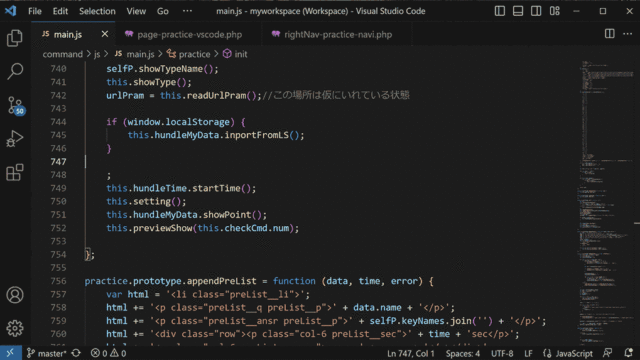The width and height of the screenshot is (640, 360).
Task: Change indentation via Spaces: 4
Action: point(462,353)
